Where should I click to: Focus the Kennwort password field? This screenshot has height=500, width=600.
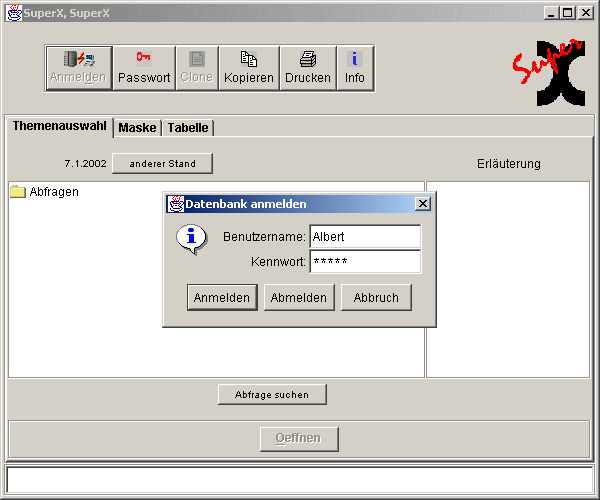coord(365,261)
